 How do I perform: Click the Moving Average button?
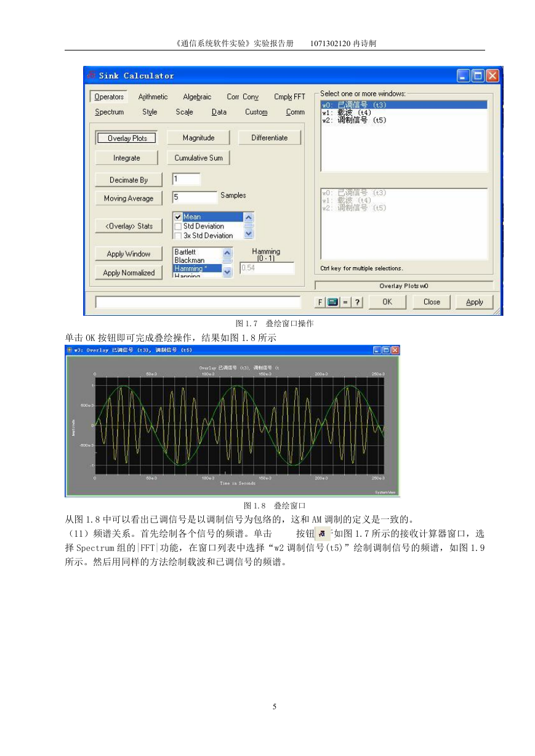(129, 198)
